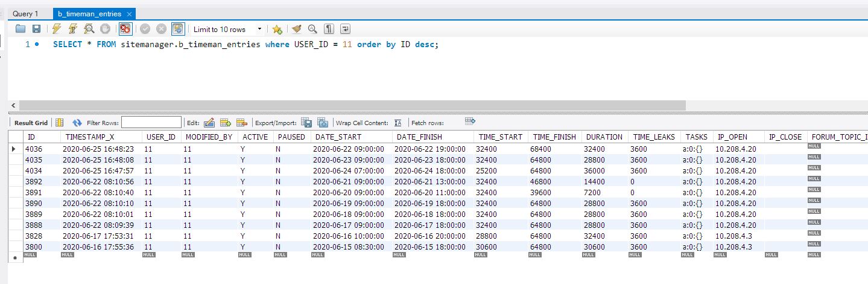The height and width of the screenshot is (284, 868).
Task: Open the Limit to 10 rows dropdown
Action: 227,29
